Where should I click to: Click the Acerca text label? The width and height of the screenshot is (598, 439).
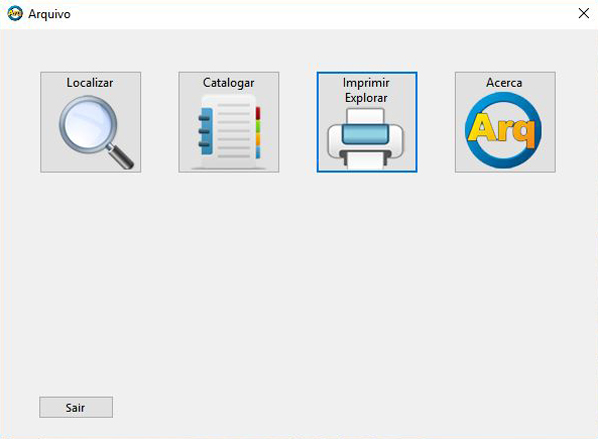[504, 83]
